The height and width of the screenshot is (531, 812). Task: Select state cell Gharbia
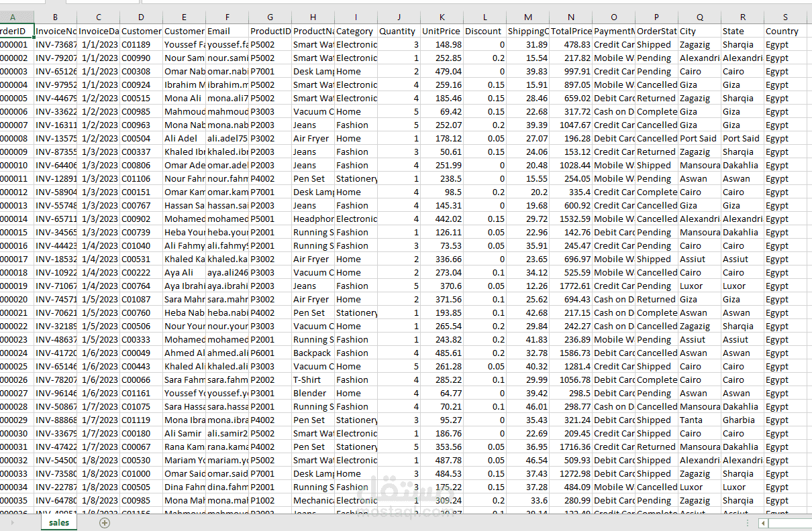pyautogui.click(x=742, y=420)
